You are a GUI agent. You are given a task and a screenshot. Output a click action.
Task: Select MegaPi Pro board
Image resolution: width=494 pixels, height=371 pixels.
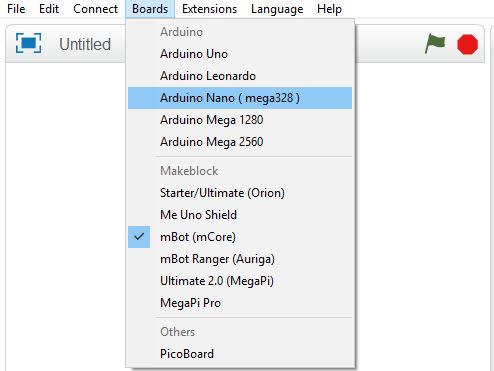point(240,303)
